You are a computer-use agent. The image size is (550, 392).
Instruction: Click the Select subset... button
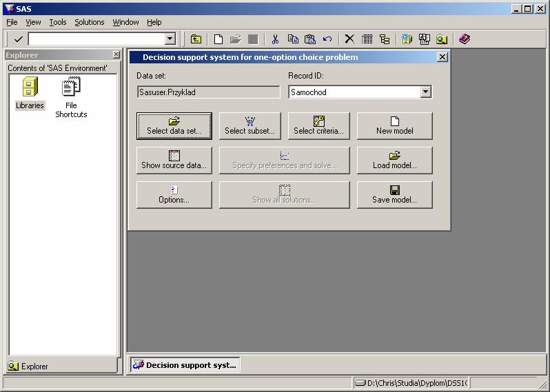pos(250,126)
